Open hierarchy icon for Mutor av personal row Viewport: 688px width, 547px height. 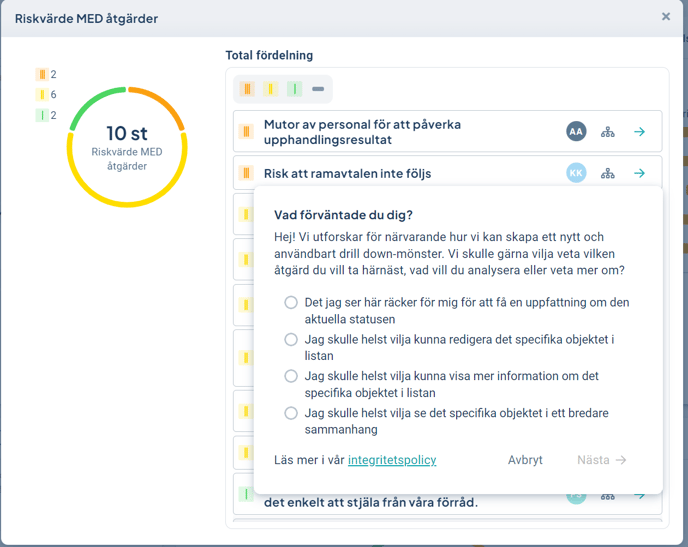607,132
